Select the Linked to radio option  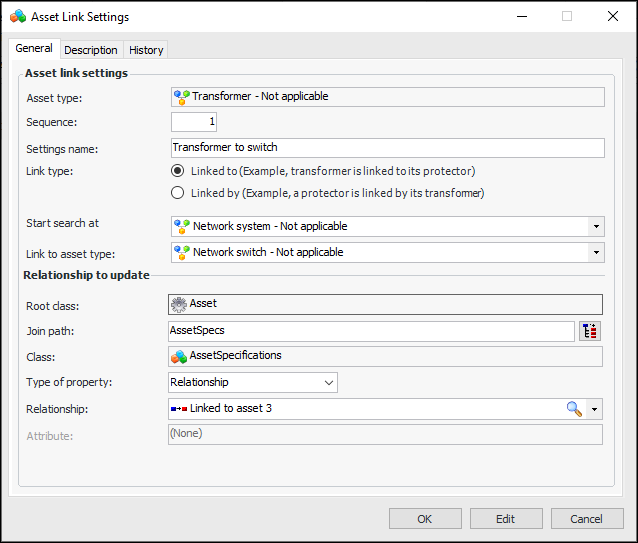178,171
